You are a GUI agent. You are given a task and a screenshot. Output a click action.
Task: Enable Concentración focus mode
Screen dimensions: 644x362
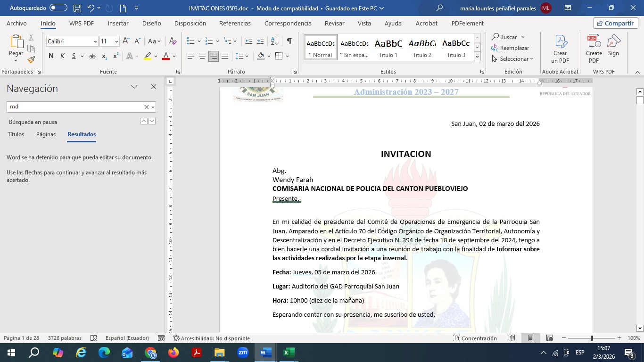click(475, 338)
